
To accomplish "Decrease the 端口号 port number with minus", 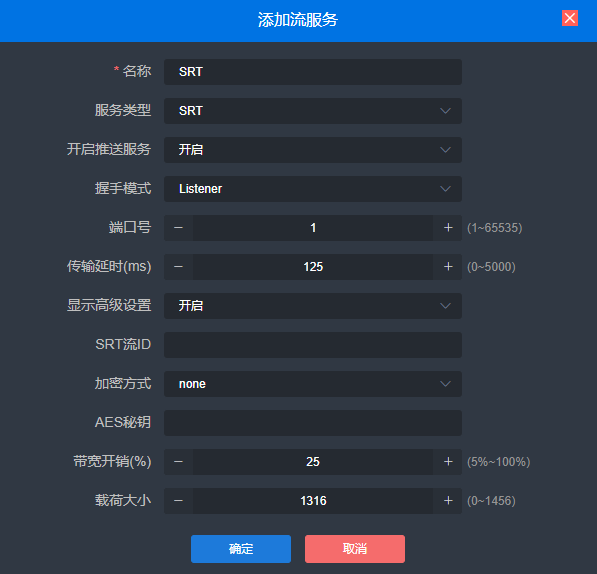I will pos(178,228).
